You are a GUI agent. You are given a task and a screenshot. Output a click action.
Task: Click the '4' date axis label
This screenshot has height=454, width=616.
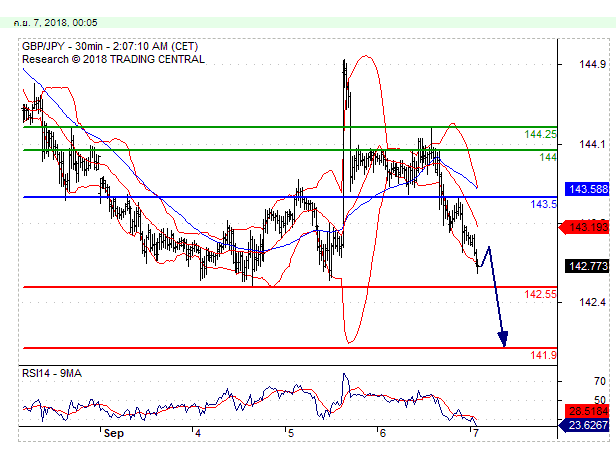[x=198, y=434]
